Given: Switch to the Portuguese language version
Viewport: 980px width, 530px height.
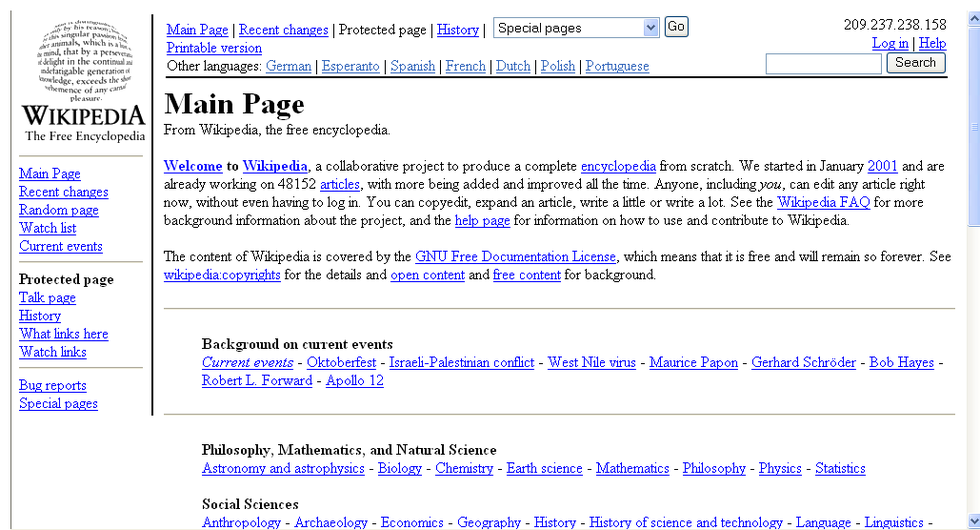Looking at the screenshot, I should coord(617,66).
